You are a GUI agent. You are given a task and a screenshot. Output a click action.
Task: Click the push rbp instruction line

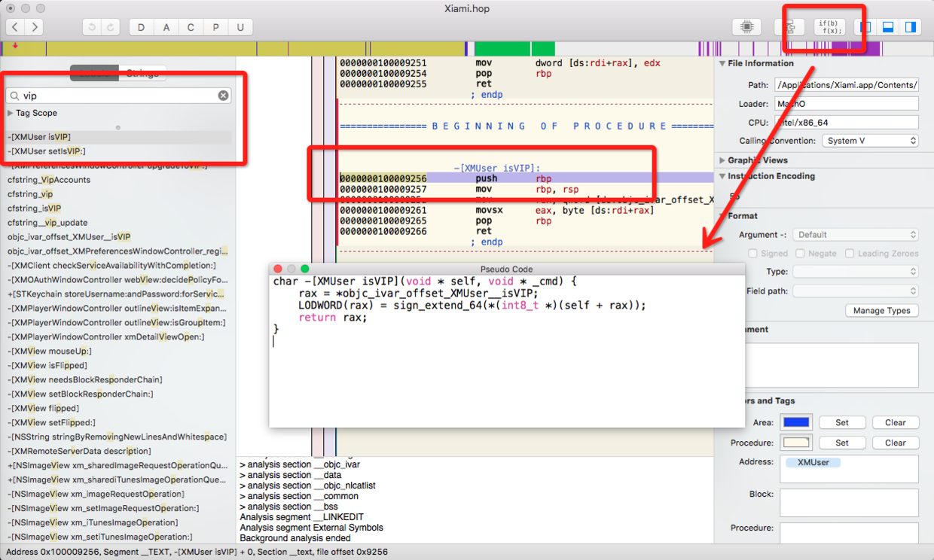coord(526,179)
